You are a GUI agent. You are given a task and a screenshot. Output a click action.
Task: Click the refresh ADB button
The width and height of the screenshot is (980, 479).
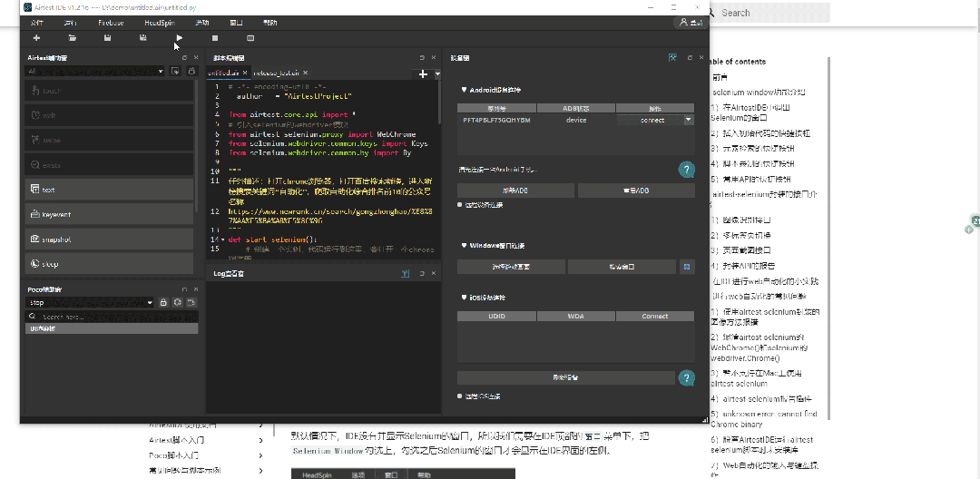pyautogui.click(x=516, y=191)
